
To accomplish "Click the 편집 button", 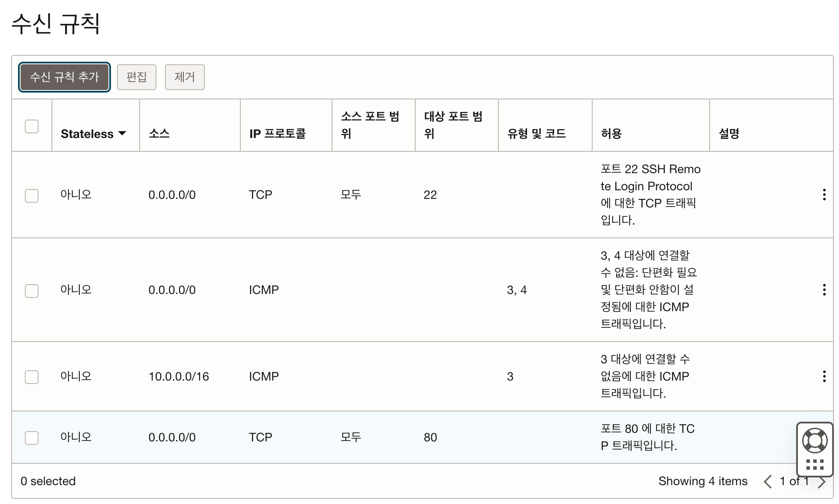I will 136,77.
